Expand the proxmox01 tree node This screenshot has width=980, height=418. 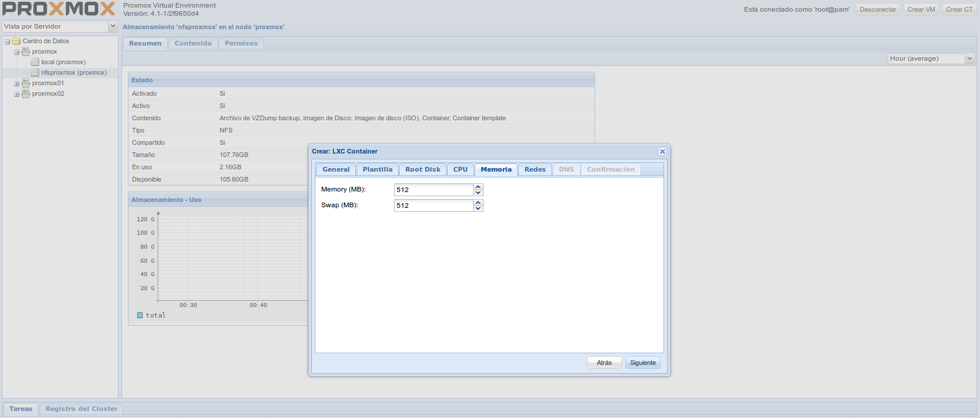pyautogui.click(x=17, y=83)
